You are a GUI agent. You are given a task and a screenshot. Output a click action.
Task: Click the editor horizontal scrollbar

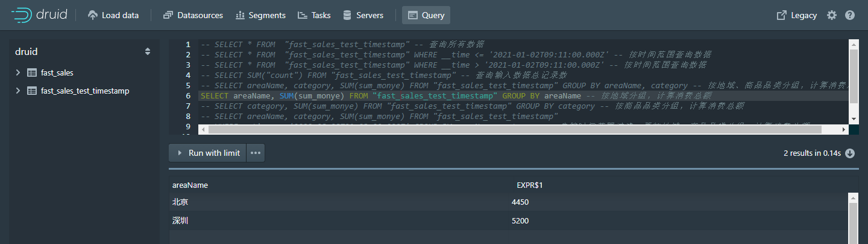click(x=514, y=129)
